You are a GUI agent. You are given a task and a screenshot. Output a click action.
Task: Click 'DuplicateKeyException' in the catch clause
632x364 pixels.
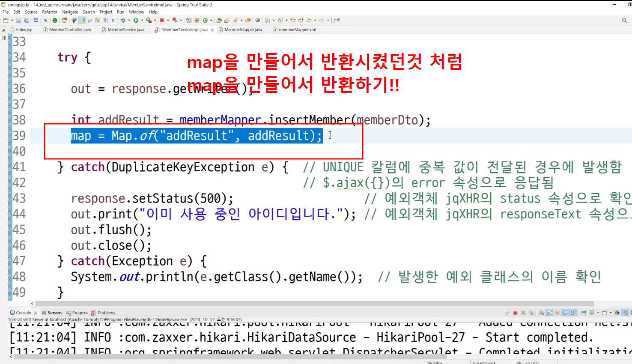[x=183, y=167]
